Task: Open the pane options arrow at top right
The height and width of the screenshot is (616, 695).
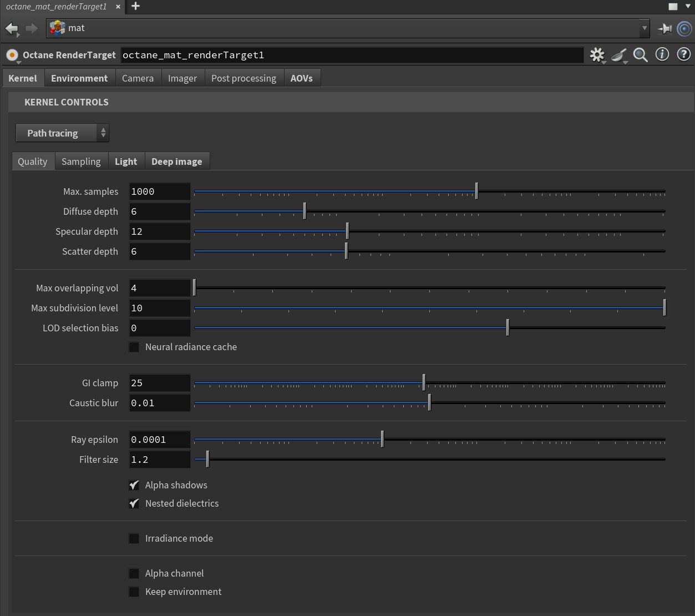Action: (x=688, y=7)
